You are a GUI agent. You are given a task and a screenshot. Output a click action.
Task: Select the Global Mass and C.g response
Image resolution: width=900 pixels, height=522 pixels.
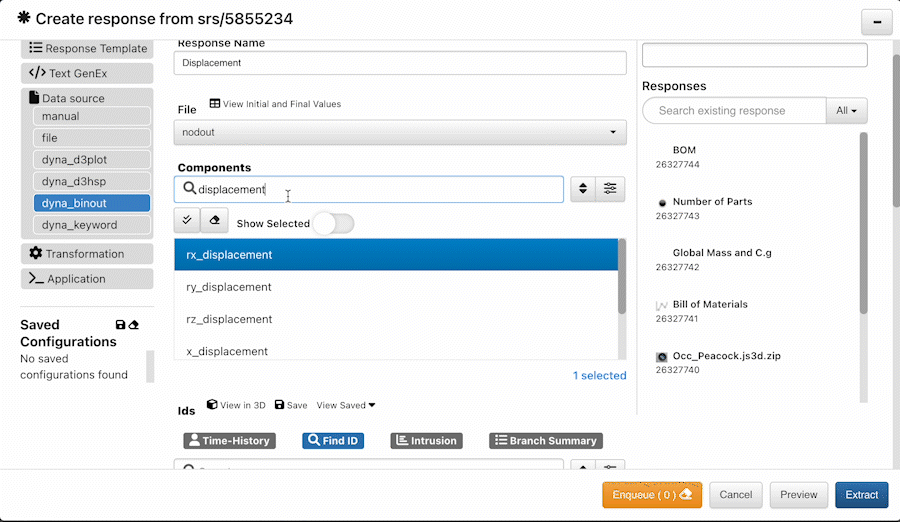tap(722, 253)
